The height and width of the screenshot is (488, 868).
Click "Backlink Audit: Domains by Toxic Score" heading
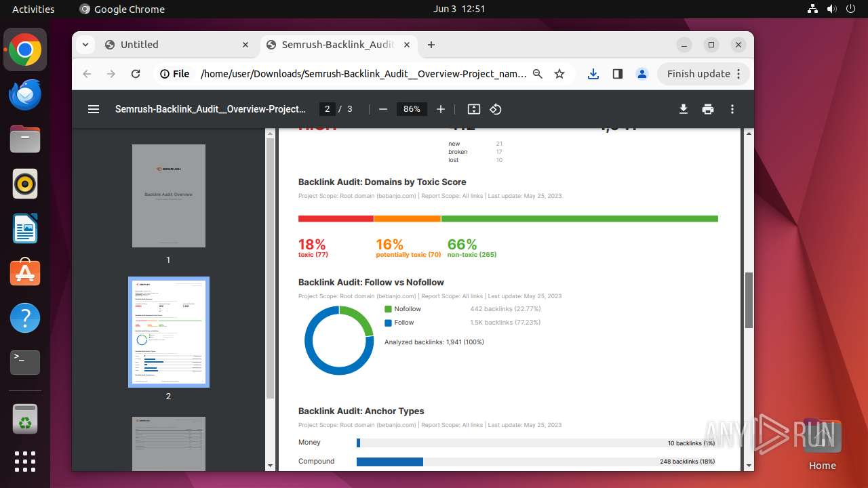tap(382, 182)
